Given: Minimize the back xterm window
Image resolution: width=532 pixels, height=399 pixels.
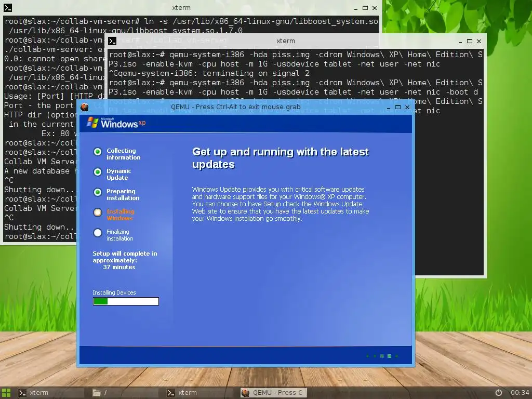Looking at the screenshot, I should click(x=355, y=8).
